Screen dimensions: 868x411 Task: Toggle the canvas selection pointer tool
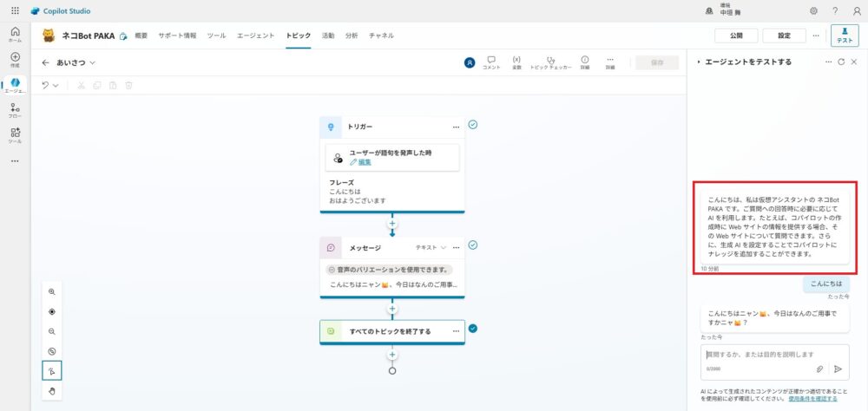point(52,371)
